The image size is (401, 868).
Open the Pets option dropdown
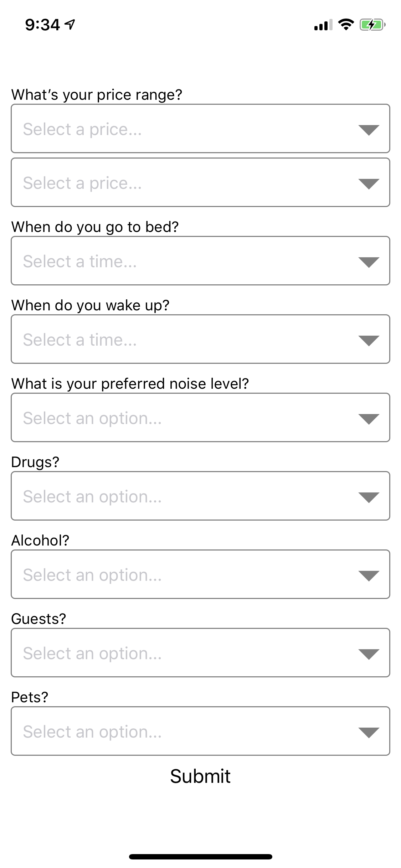pos(200,731)
